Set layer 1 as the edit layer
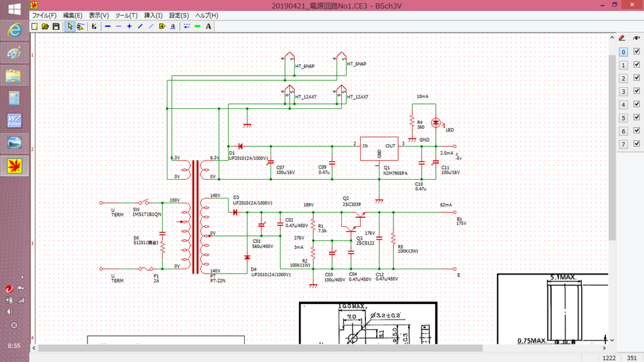 pyautogui.click(x=624, y=65)
